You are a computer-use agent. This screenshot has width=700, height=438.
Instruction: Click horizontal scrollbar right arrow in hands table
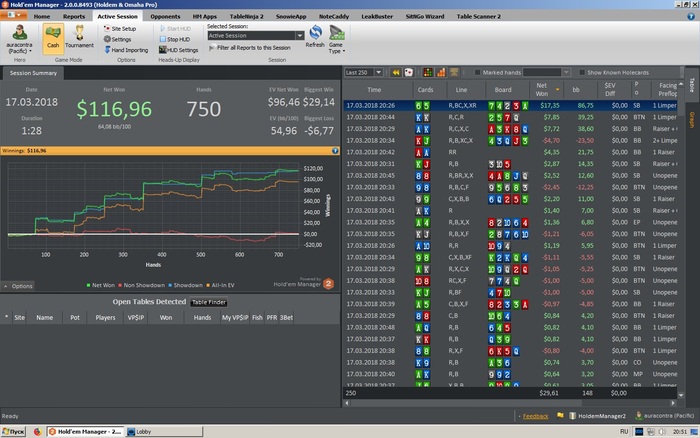click(x=673, y=403)
